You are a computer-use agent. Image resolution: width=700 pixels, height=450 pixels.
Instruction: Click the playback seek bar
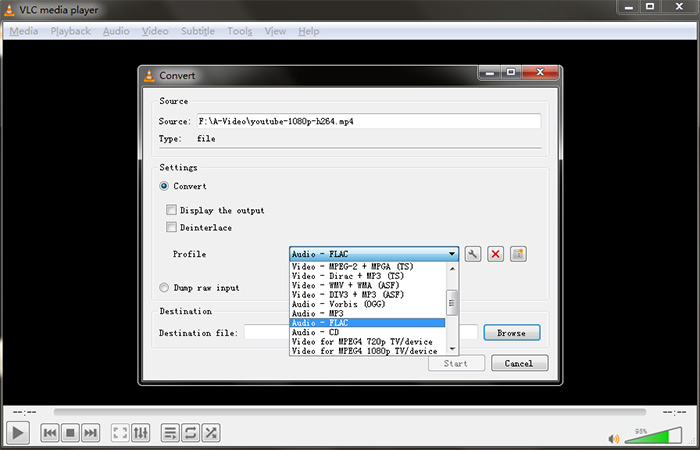[350, 412]
